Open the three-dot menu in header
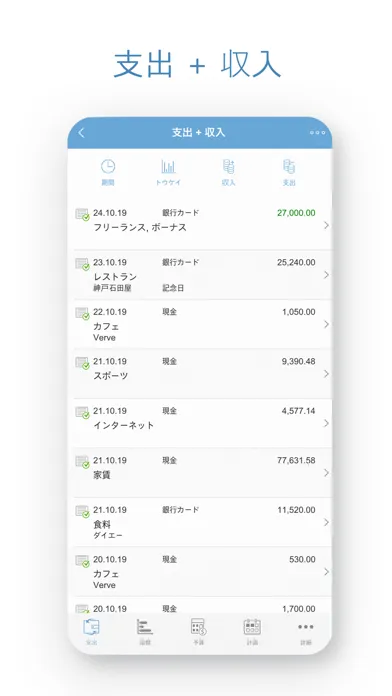This screenshot has height=696, width=392. tap(317, 133)
